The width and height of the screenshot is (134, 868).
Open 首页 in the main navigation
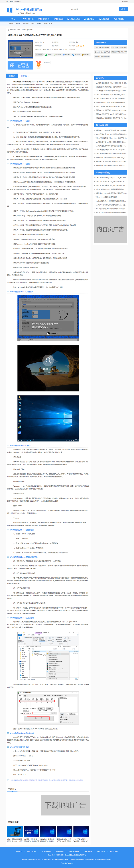pos(13,19)
